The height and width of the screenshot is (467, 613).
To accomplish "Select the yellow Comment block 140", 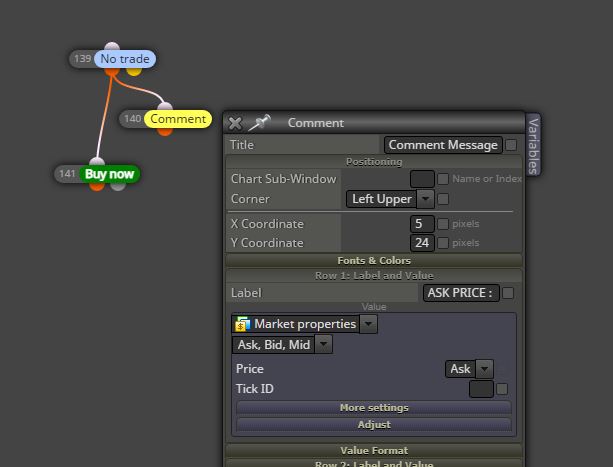I will tap(178, 119).
